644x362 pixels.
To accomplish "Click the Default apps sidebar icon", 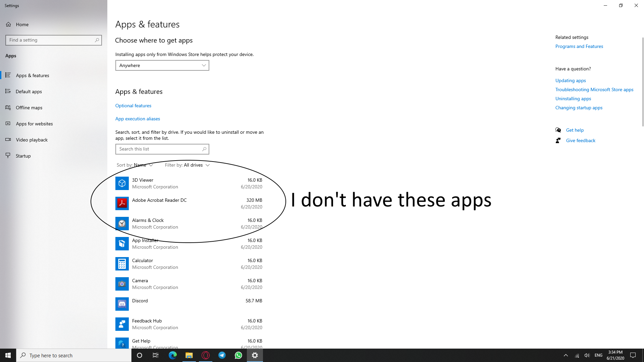I will [8, 91].
